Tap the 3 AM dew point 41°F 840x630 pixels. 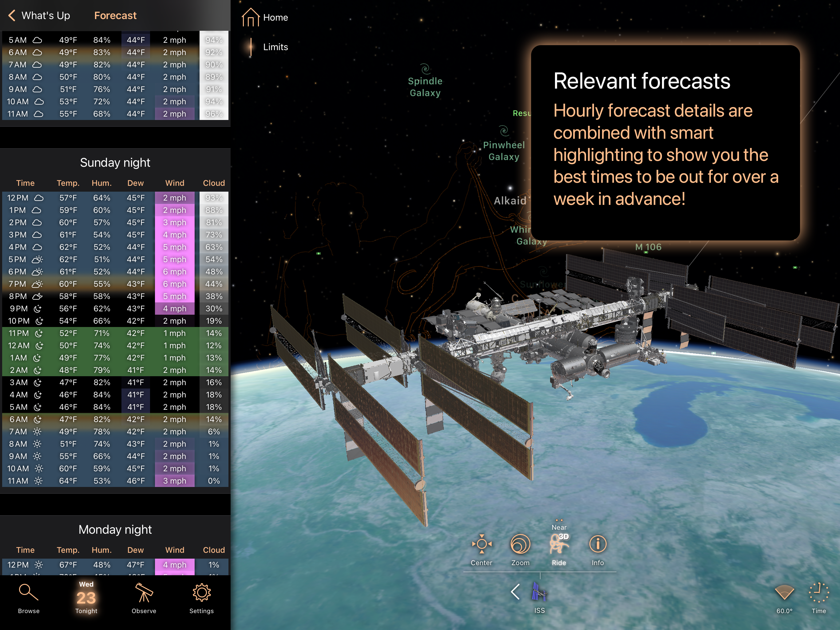pos(136,382)
